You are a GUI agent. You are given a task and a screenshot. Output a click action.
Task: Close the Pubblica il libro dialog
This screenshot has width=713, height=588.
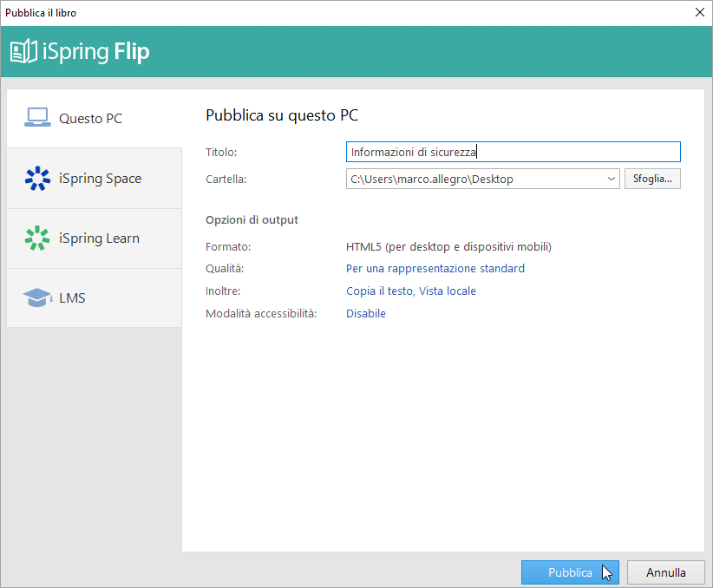(699, 12)
